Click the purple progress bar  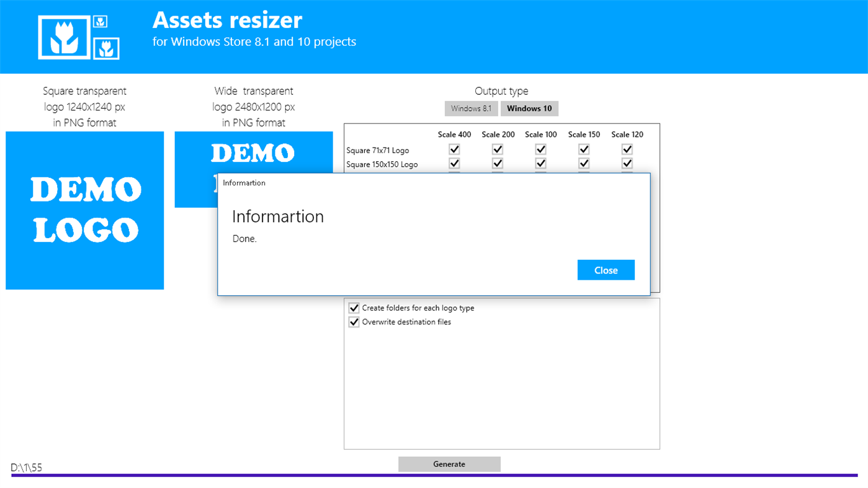tap(434, 476)
